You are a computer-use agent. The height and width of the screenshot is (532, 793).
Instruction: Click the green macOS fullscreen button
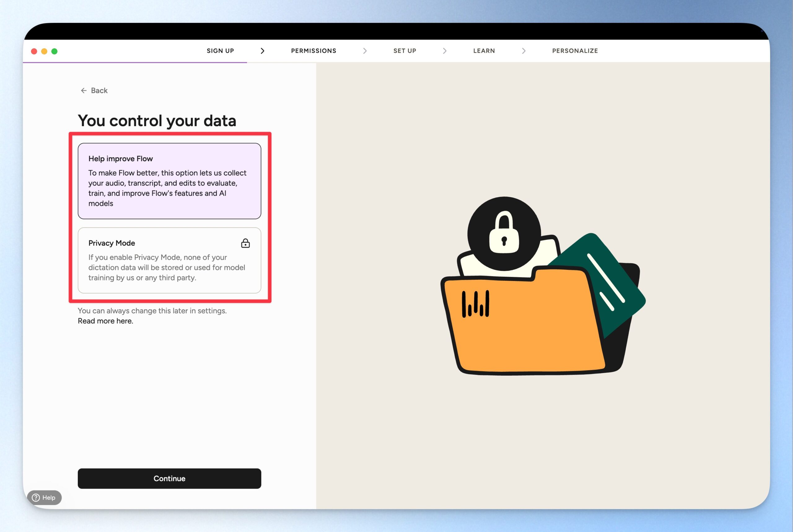[54, 51]
